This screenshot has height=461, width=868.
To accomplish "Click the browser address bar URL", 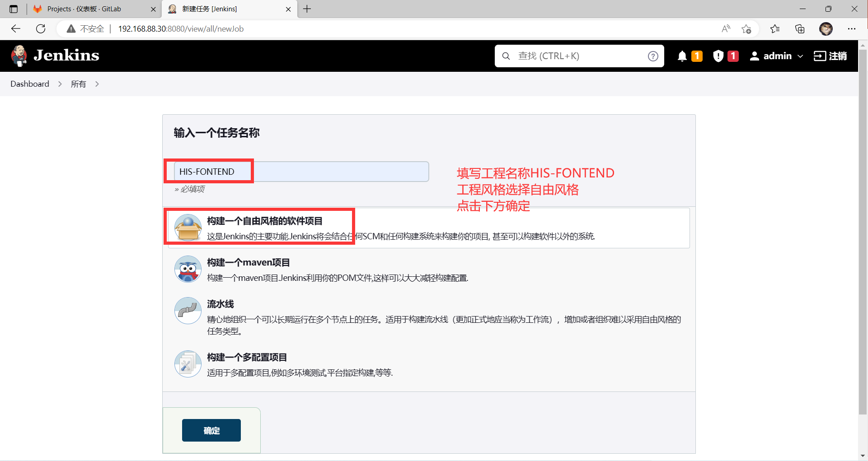I will [181, 29].
